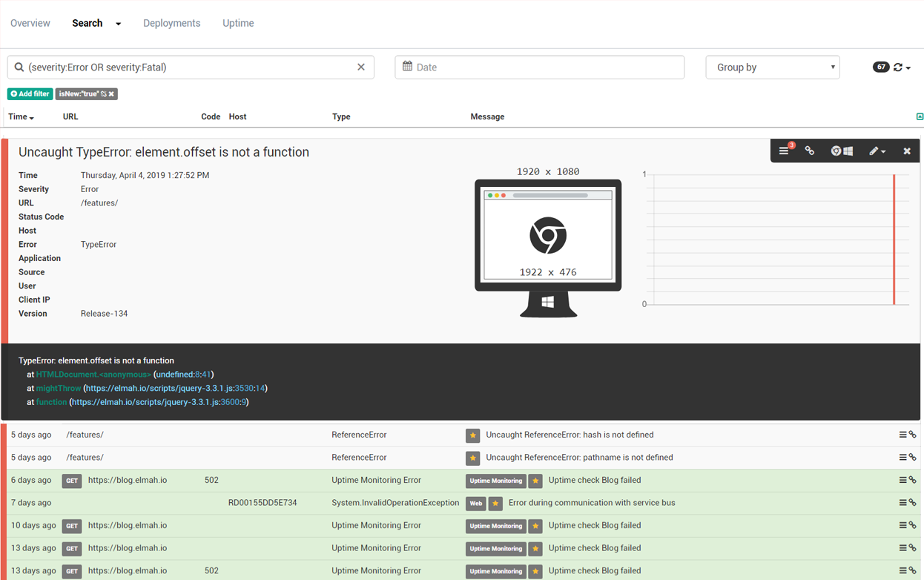Click the Date input field
Image resolution: width=924 pixels, height=580 pixels.
click(540, 67)
